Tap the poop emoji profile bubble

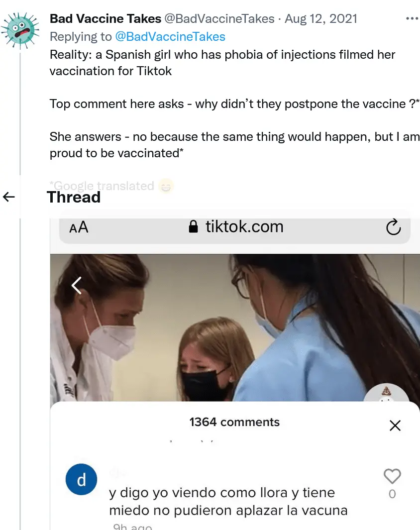[x=387, y=393]
